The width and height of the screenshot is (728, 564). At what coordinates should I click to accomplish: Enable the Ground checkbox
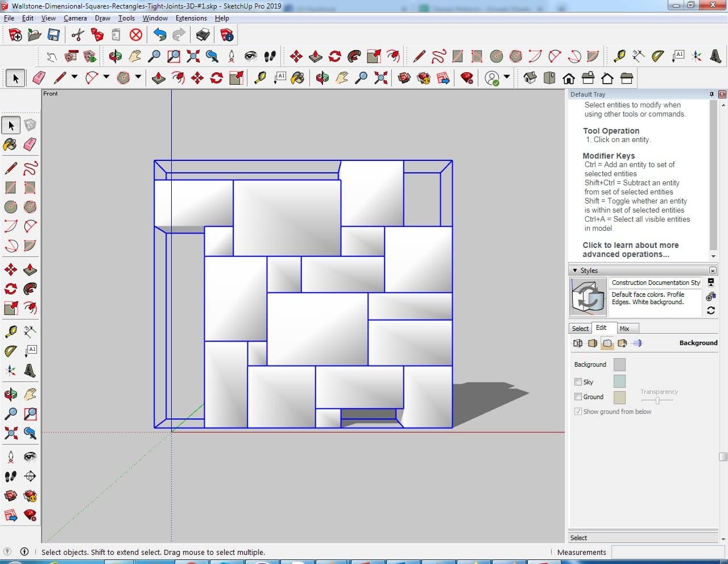point(578,397)
